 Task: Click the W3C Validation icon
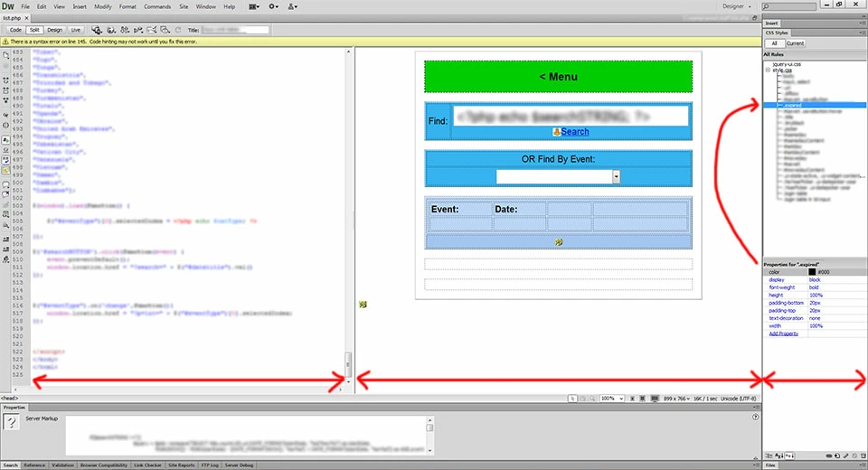pyautogui.click(x=138, y=30)
